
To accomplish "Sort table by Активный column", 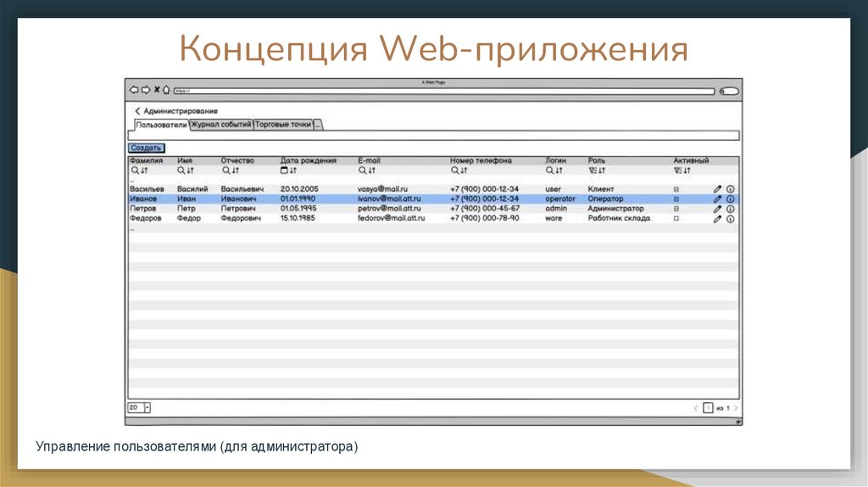I will point(687,171).
